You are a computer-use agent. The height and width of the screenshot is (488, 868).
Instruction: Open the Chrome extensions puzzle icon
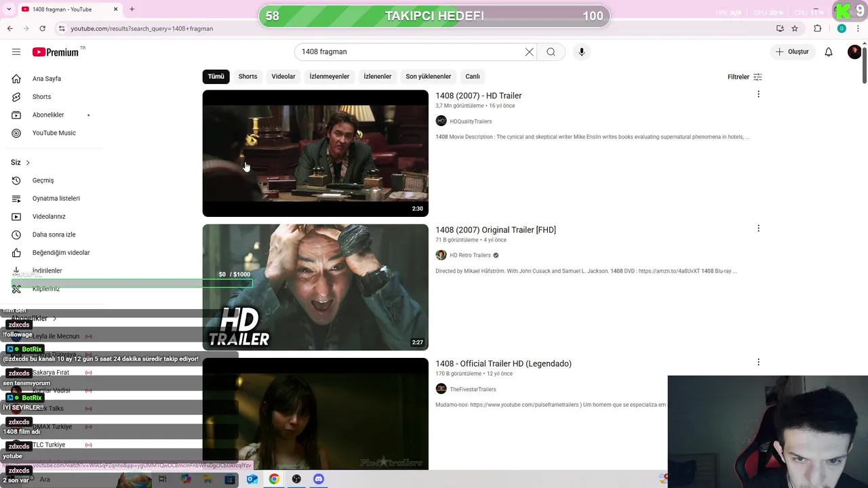point(817,28)
